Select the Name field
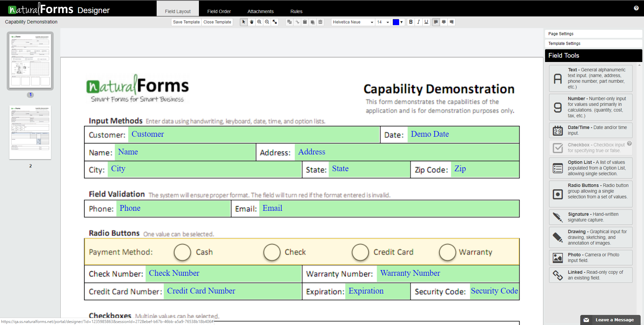Viewport: 644px width, 325px height. 185,152
